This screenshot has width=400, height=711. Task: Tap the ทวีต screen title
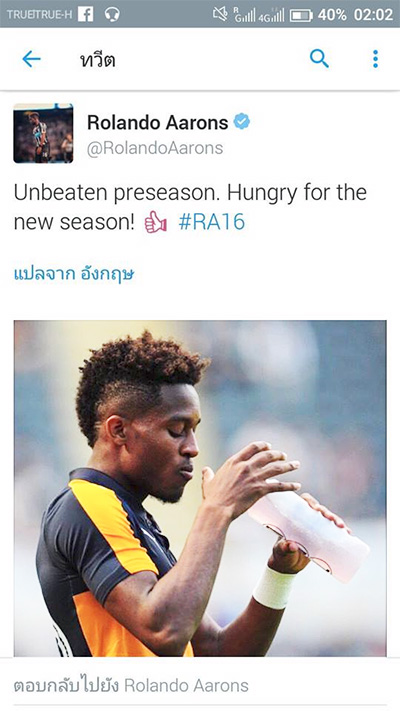[x=98, y=59]
